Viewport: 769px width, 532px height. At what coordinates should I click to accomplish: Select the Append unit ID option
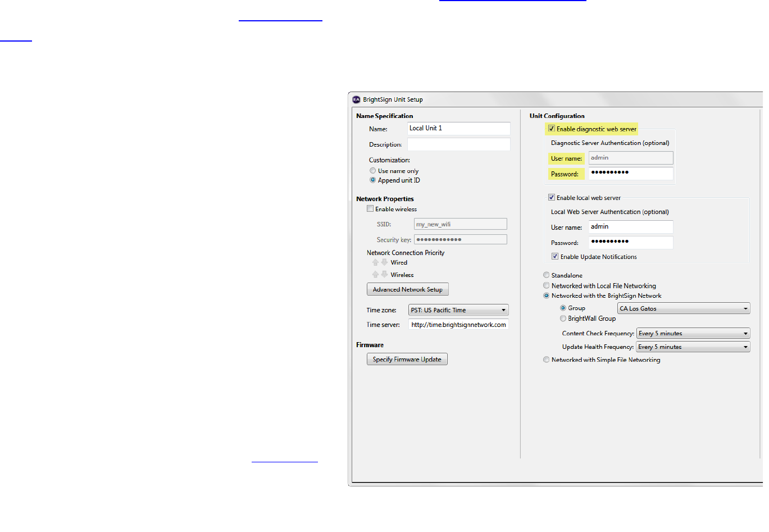click(372, 180)
